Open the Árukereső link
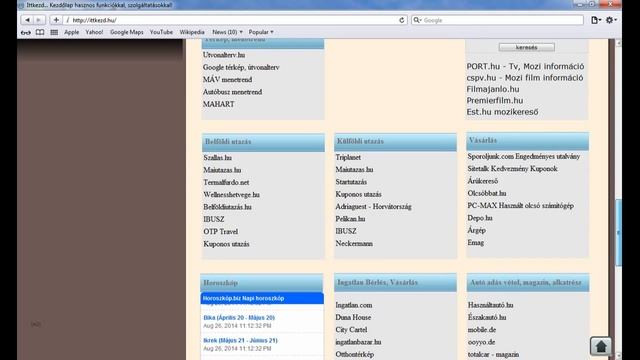The height and width of the screenshot is (360, 640). click(482, 181)
